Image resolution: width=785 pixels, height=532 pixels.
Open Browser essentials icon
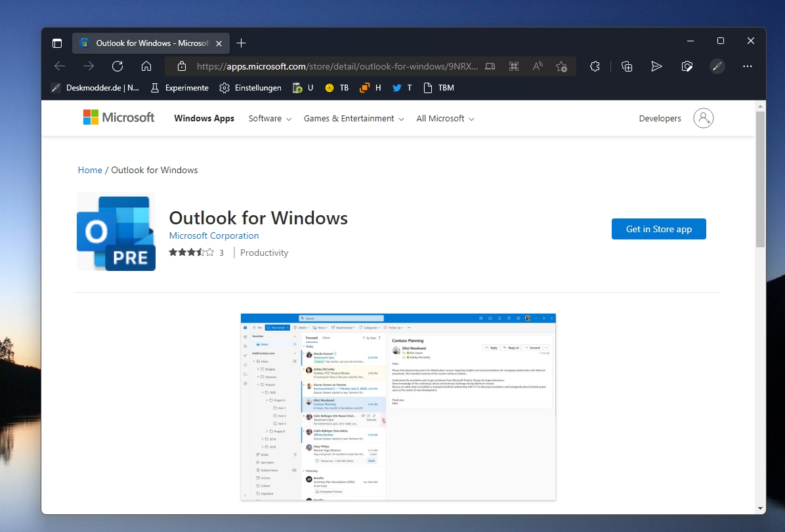pyautogui.click(x=687, y=66)
